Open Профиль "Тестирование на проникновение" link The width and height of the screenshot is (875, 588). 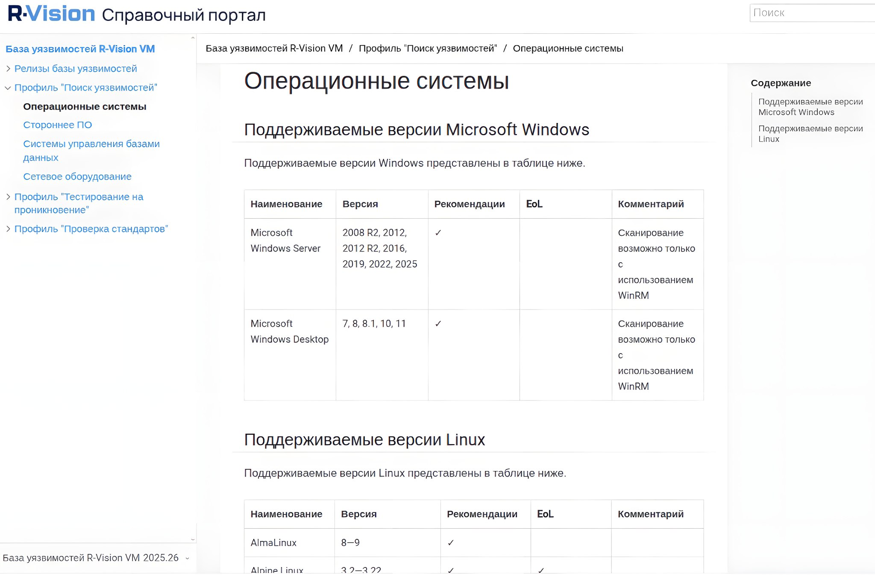79,203
